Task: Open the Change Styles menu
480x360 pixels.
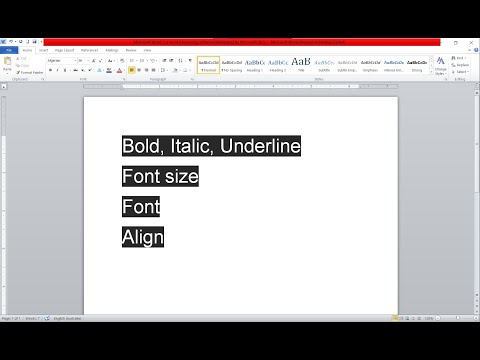Action: click(x=441, y=65)
